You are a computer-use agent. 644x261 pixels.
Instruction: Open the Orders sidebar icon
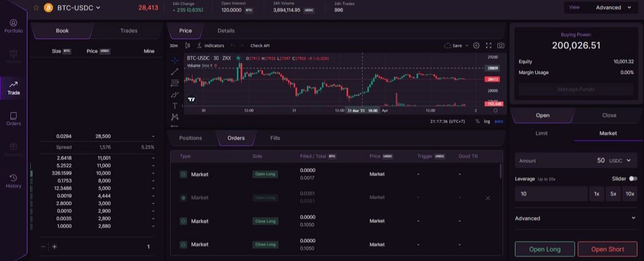tap(13, 119)
